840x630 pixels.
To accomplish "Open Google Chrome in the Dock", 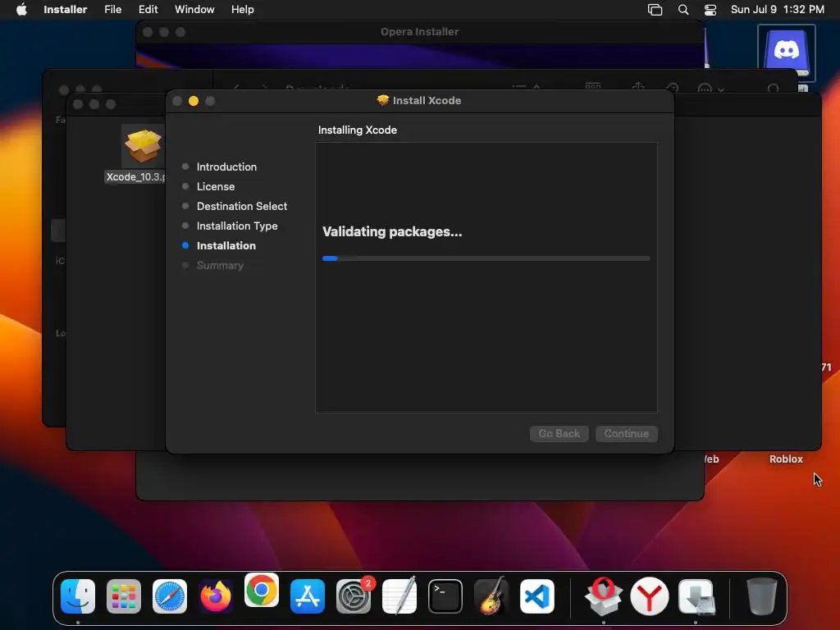I will pos(262,590).
